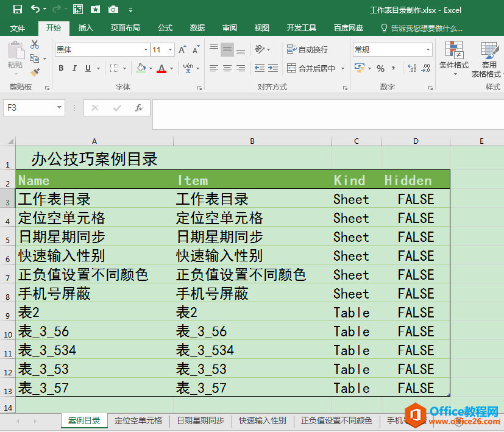Screen dimensions: 504x432
Task: Toggle center horizontal alignment
Action: point(227,68)
